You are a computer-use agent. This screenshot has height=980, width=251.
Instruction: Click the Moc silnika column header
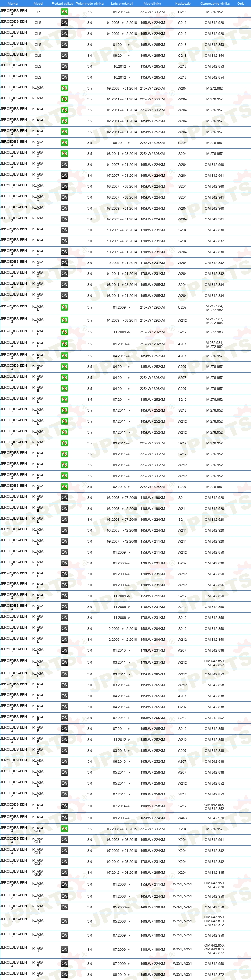152,4
